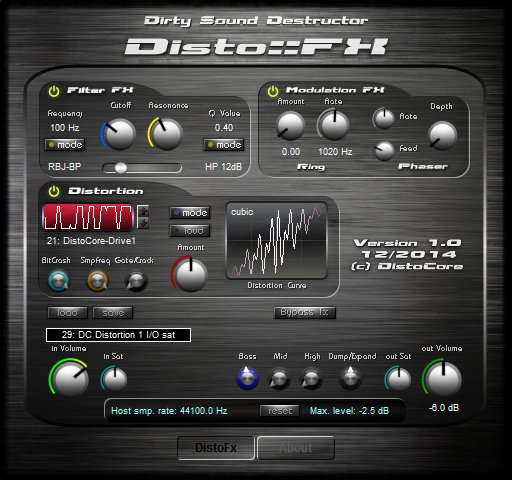Click the Distortion mode button
This screenshot has width=512, height=480.
click(x=190, y=213)
